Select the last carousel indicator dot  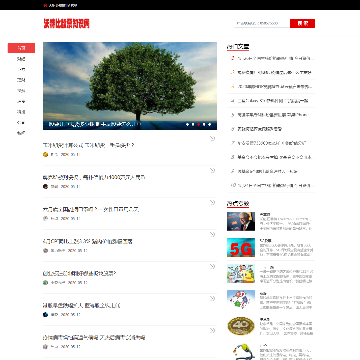209,124
